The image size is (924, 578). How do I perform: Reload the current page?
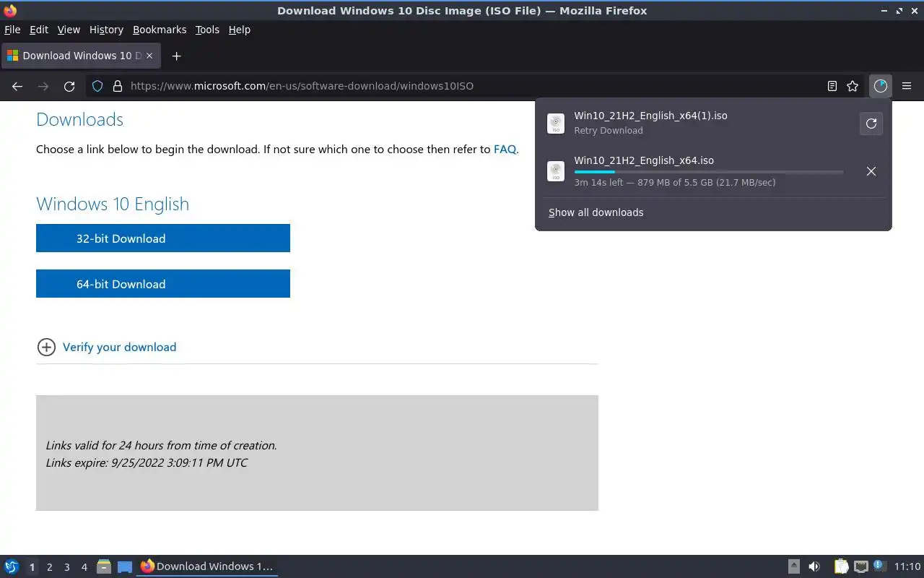(x=69, y=86)
